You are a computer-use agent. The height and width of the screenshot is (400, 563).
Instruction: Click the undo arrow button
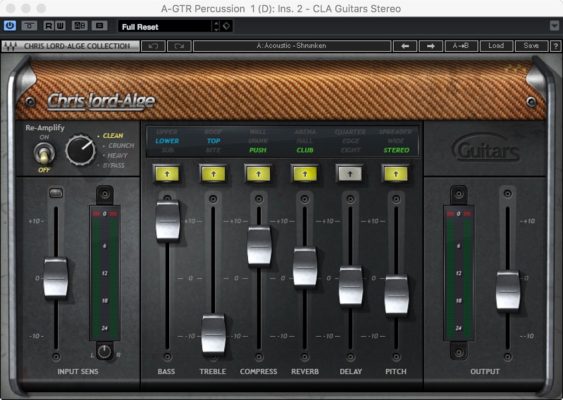[x=153, y=46]
